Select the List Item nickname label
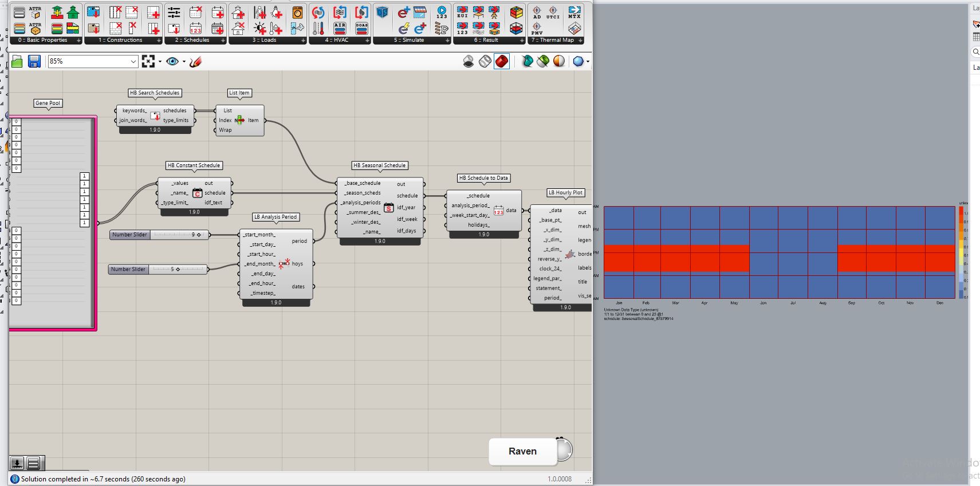 pyautogui.click(x=239, y=93)
